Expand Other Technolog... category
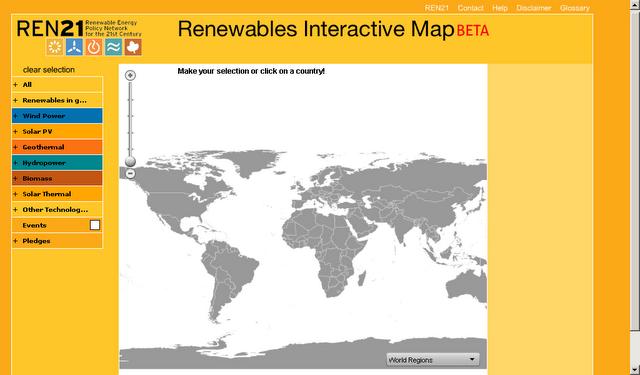 (16, 210)
